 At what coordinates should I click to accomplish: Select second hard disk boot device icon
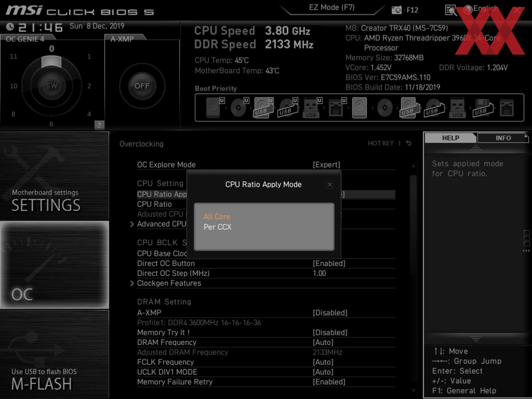click(x=359, y=108)
